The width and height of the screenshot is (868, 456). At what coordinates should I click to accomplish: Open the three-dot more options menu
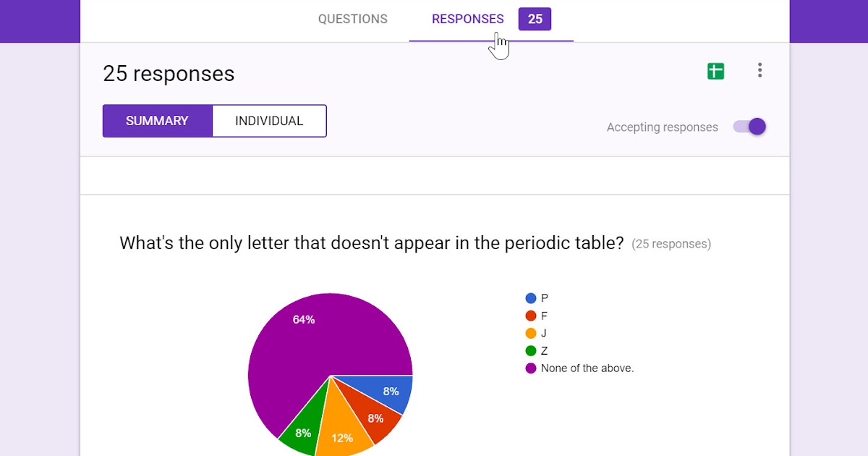[759, 70]
